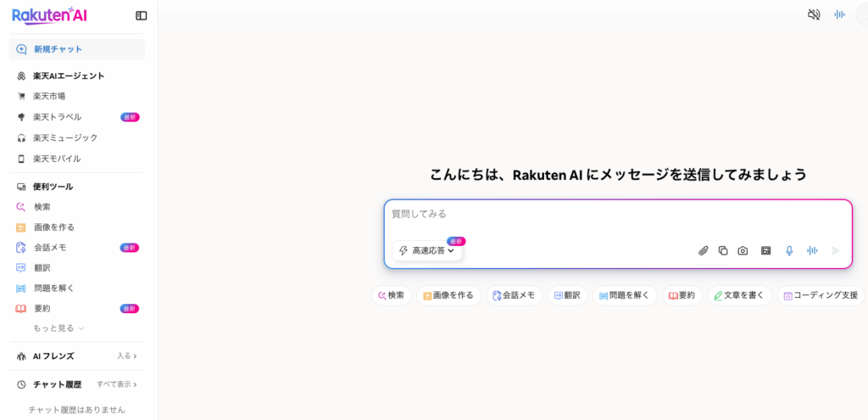The width and height of the screenshot is (868, 420).
Task: Click the microphone voice input icon
Action: (x=789, y=250)
